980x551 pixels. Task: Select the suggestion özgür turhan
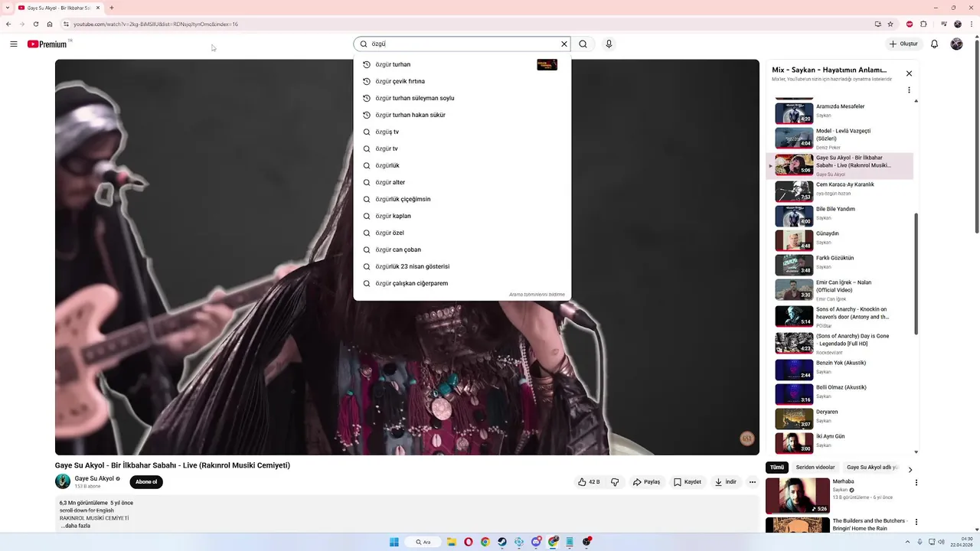[x=462, y=64]
